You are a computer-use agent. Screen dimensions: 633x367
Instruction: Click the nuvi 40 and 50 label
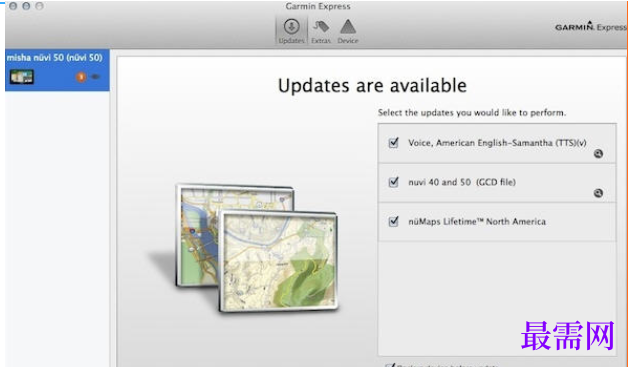[462, 182]
